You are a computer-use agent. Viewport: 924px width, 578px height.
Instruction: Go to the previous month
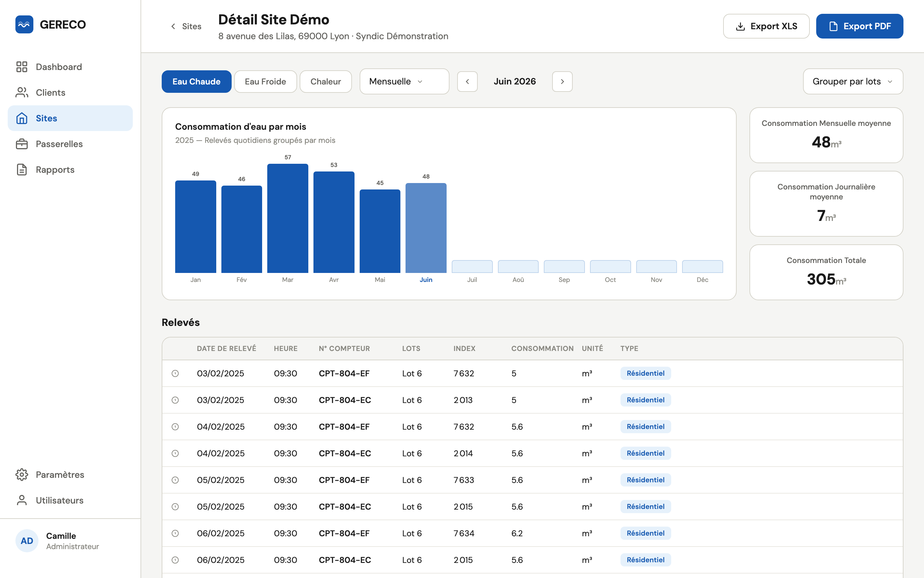click(467, 82)
